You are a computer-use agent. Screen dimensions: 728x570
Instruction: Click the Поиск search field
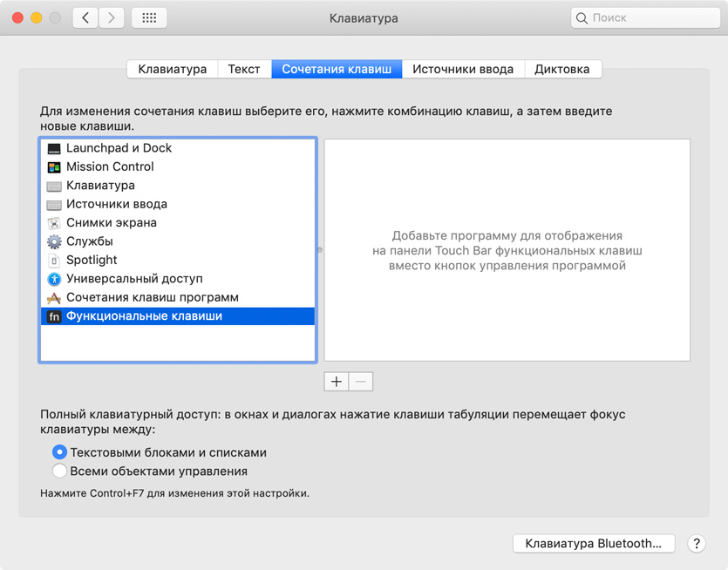649,17
